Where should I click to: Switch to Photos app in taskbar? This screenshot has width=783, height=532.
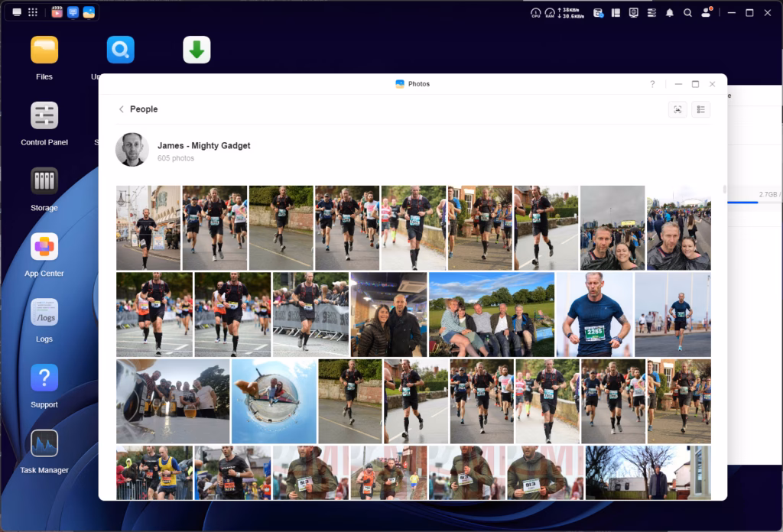pos(89,12)
